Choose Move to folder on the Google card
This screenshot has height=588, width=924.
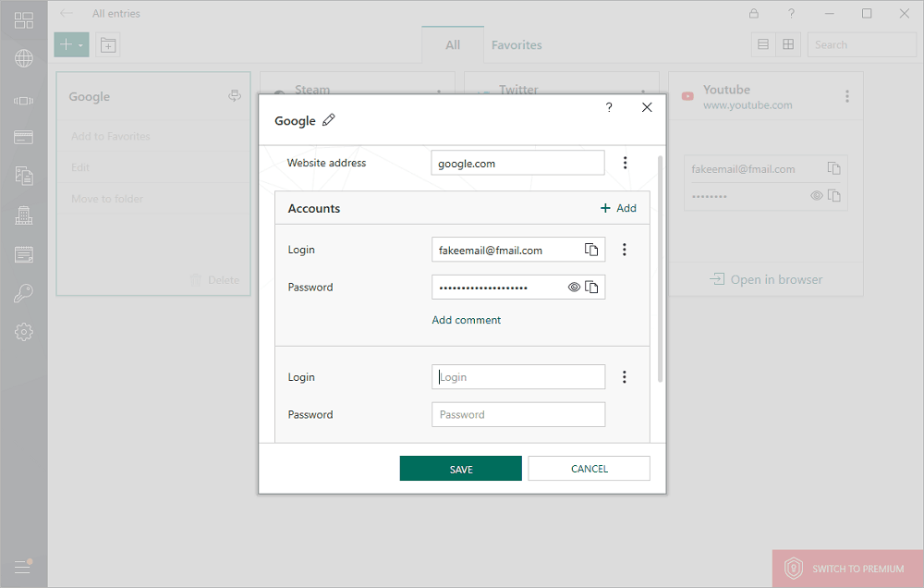[x=107, y=199]
